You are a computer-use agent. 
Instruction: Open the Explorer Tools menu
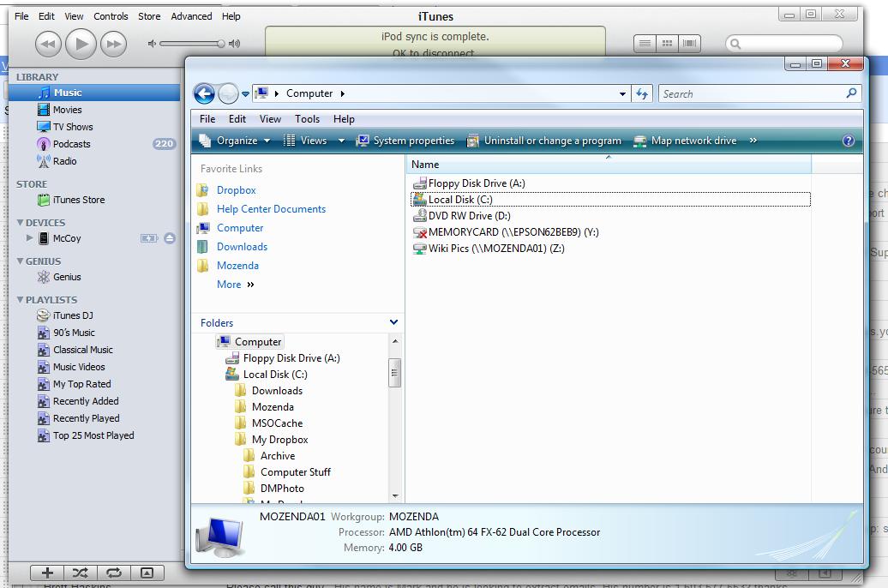pos(307,119)
